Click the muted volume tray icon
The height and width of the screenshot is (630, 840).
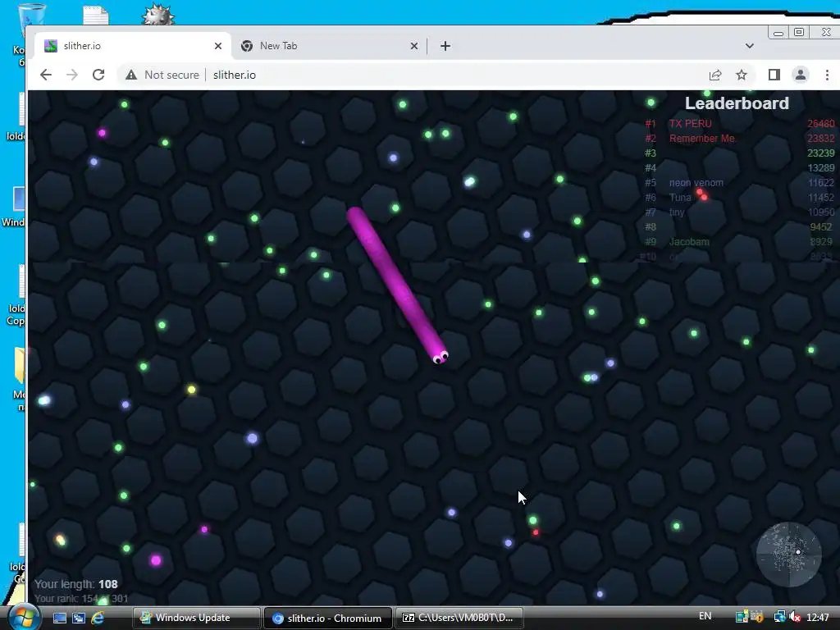click(795, 617)
